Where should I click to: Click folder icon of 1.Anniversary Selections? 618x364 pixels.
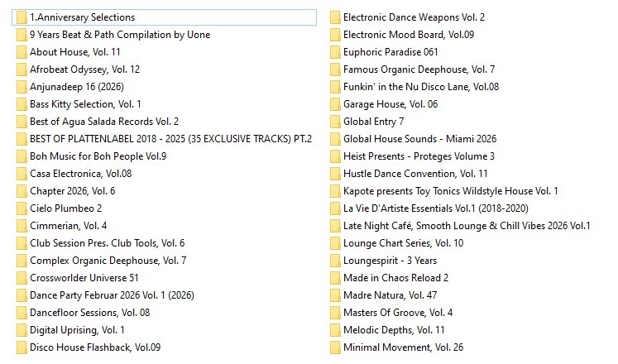tap(22, 17)
